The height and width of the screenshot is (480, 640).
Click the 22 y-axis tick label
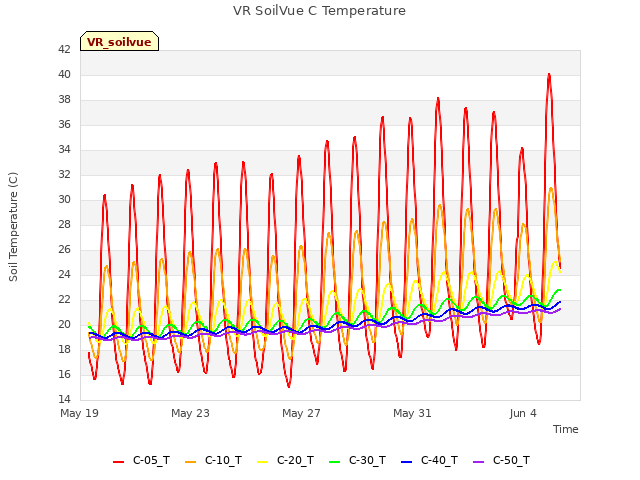click(x=64, y=300)
